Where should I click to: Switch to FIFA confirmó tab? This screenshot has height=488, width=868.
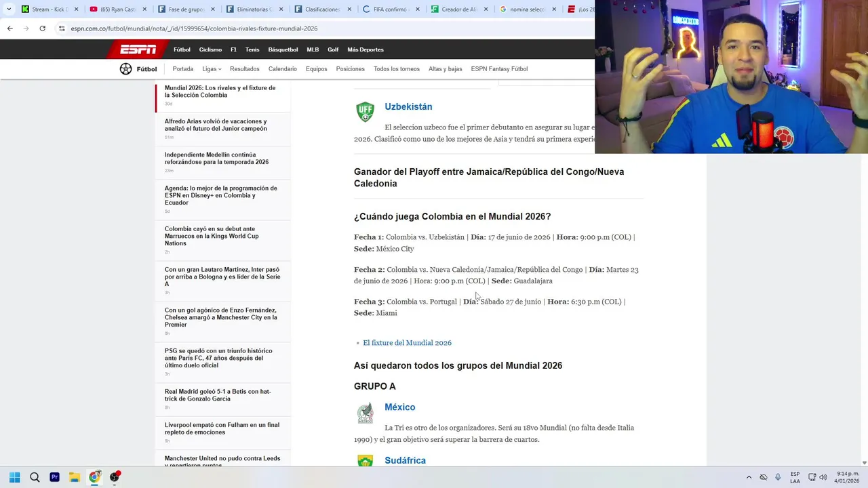pyautogui.click(x=391, y=9)
